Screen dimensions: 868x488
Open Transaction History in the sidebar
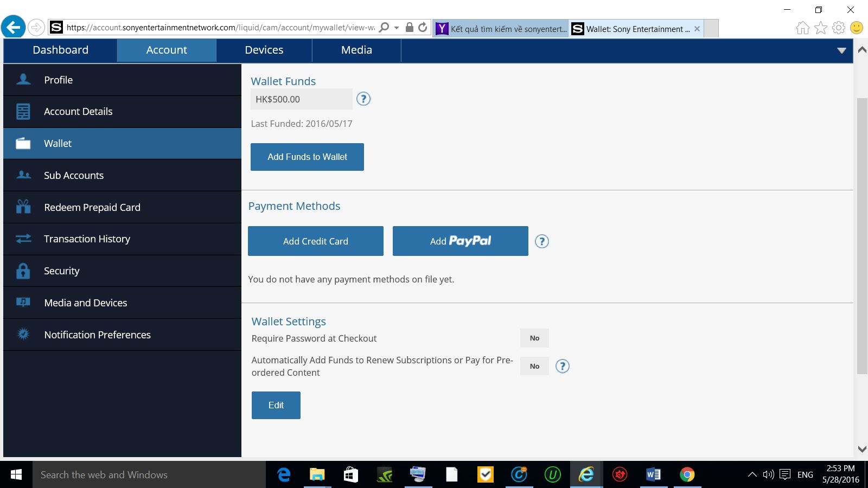tap(87, 239)
